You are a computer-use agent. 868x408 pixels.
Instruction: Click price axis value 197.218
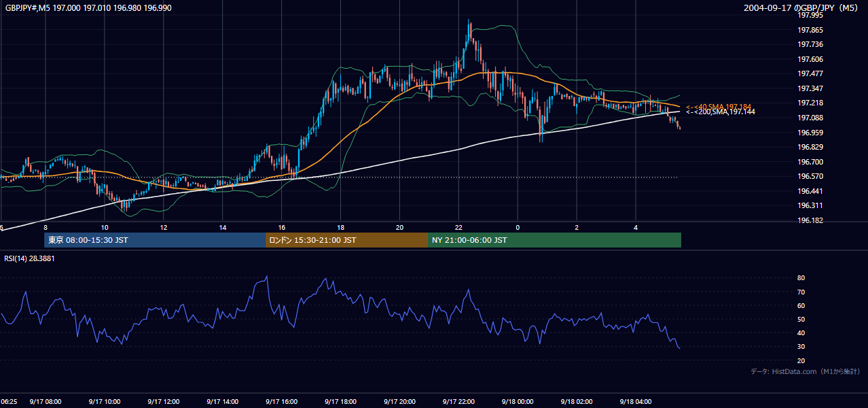tap(811, 103)
